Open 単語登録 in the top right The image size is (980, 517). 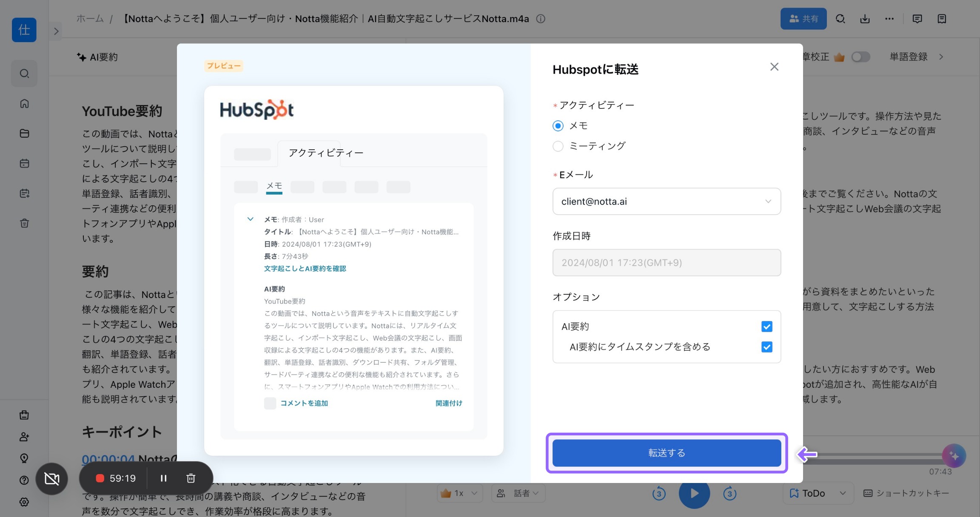(x=909, y=57)
